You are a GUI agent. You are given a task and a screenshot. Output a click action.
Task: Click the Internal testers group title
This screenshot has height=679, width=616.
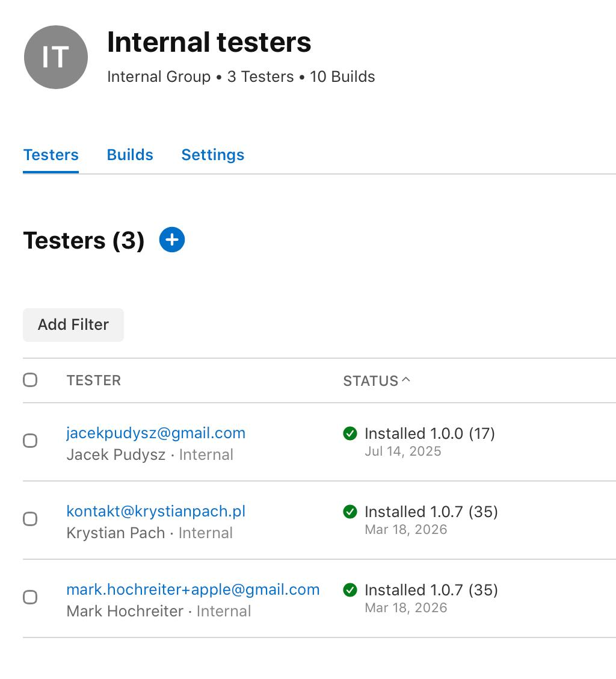pyautogui.click(x=209, y=42)
